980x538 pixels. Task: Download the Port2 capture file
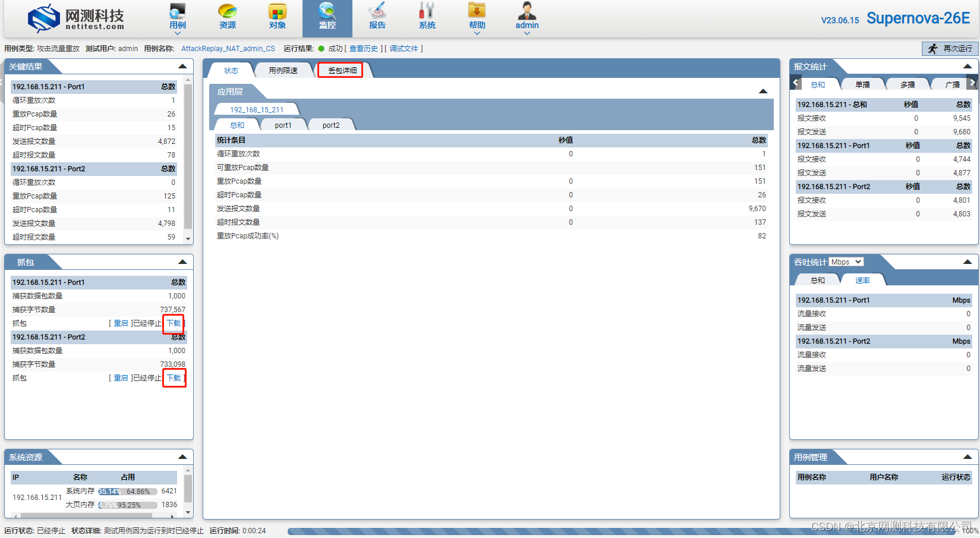pyautogui.click(x=174, y=378)
